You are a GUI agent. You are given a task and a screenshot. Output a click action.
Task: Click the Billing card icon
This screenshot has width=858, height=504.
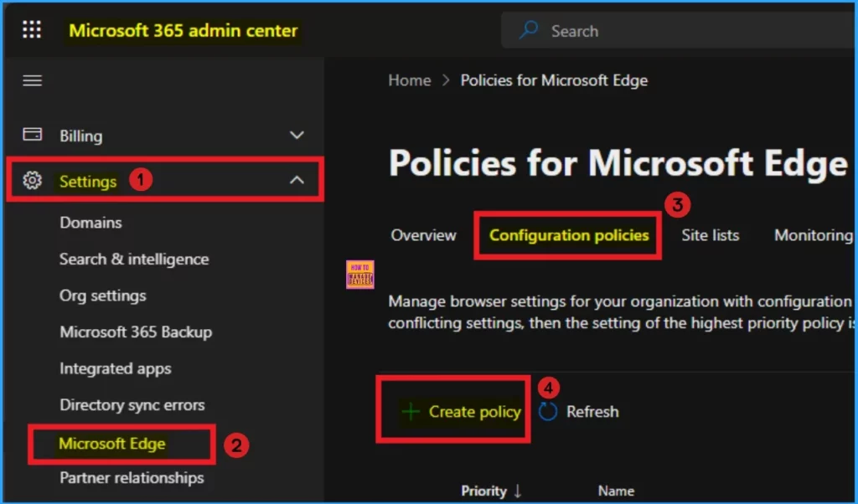33,134
